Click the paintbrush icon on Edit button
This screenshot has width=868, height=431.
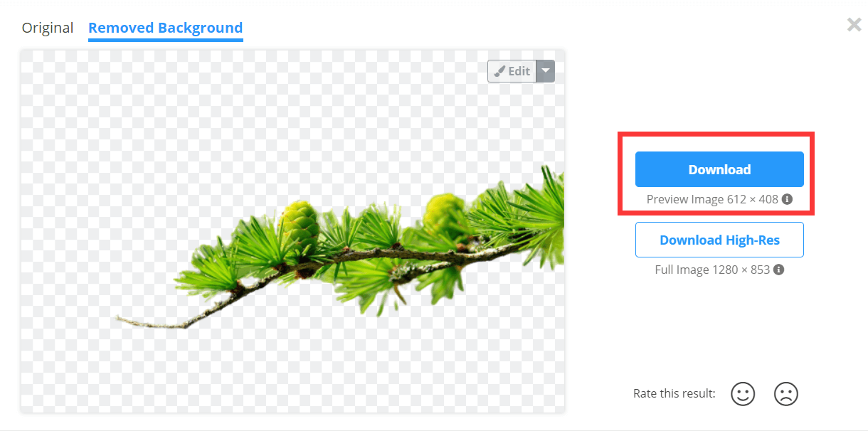click(x=499, y=71)
